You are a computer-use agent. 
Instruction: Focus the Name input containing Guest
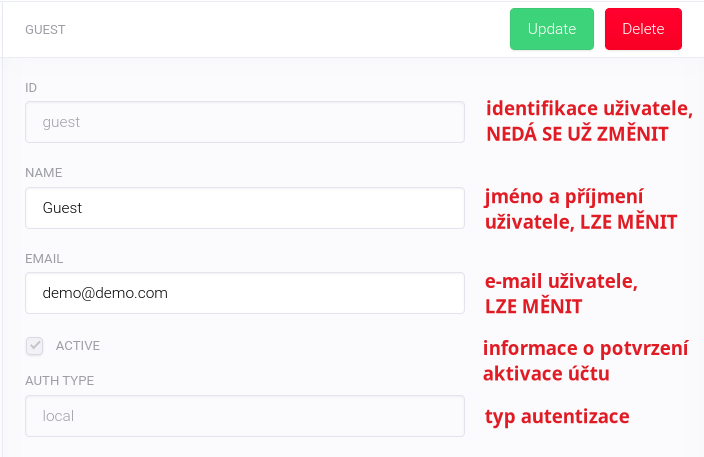tap(244, 208)
